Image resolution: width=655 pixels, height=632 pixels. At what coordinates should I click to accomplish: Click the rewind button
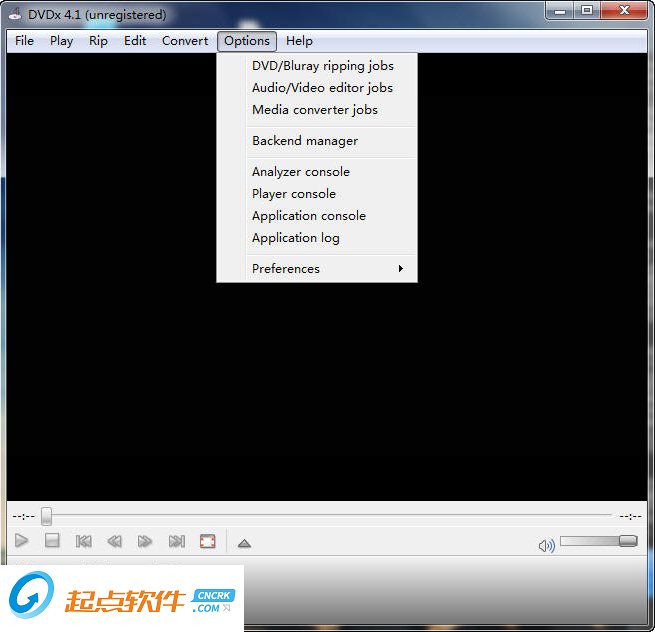click(114, 541)
